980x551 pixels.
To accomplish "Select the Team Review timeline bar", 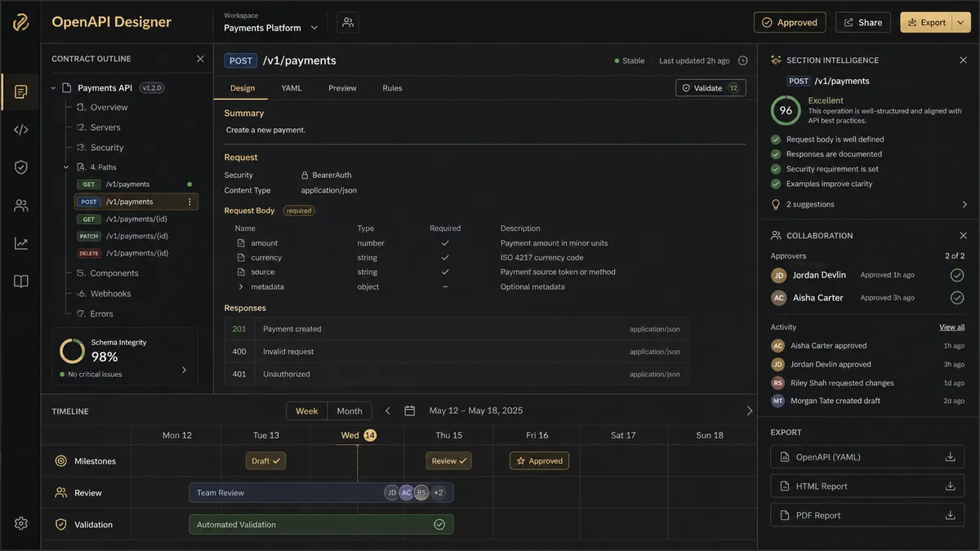I will [321, 492].
